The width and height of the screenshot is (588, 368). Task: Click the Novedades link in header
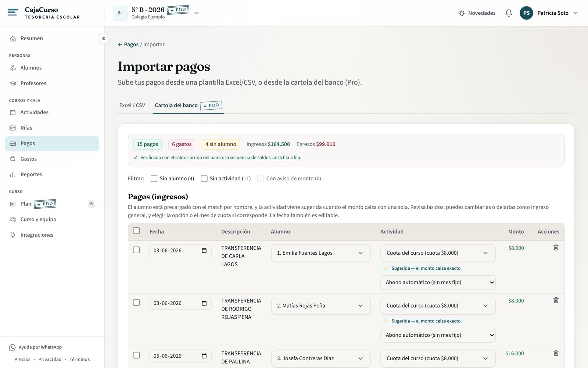tap(477, 13)
